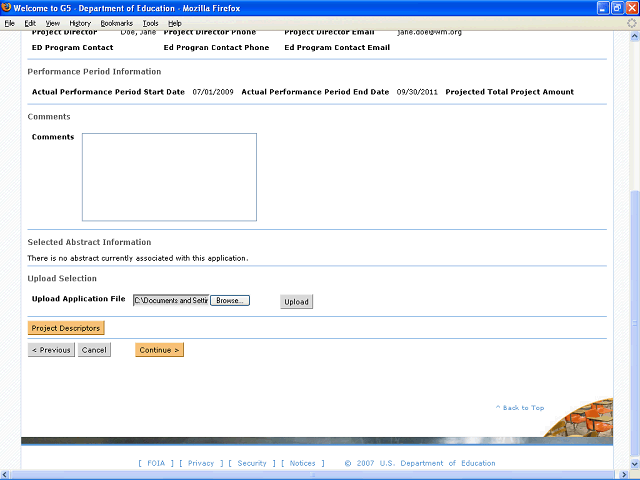Click the horizontal scrollbar right arrow
Viewport: 640px width, 480px height.
coord(624,475)
